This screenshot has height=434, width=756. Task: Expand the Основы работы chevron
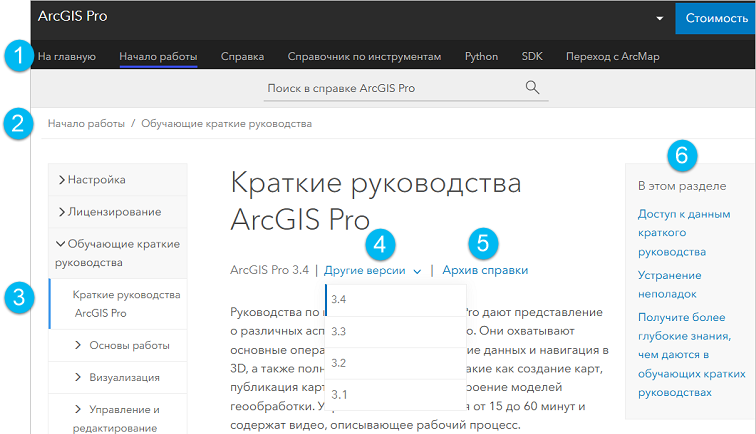[78, 345]
